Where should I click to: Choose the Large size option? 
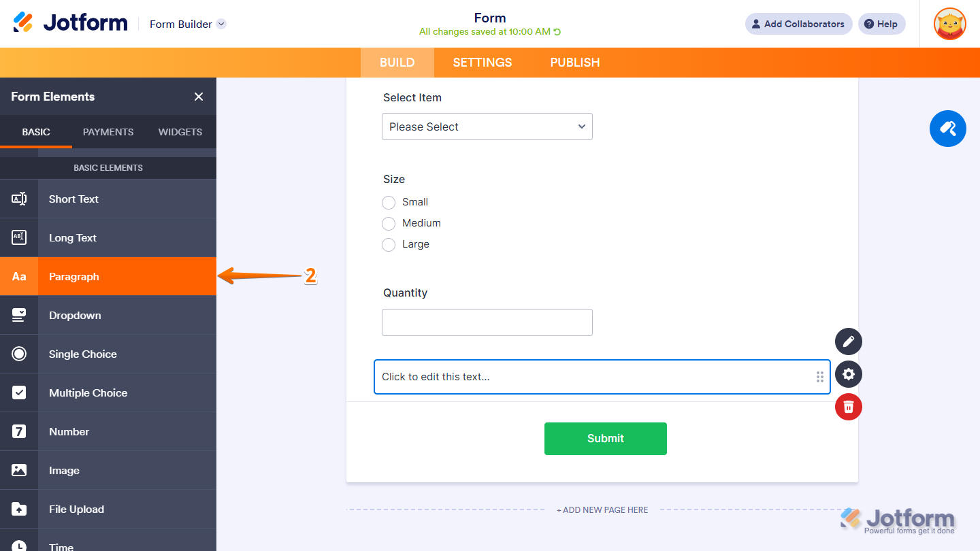(x=389, y=245)
